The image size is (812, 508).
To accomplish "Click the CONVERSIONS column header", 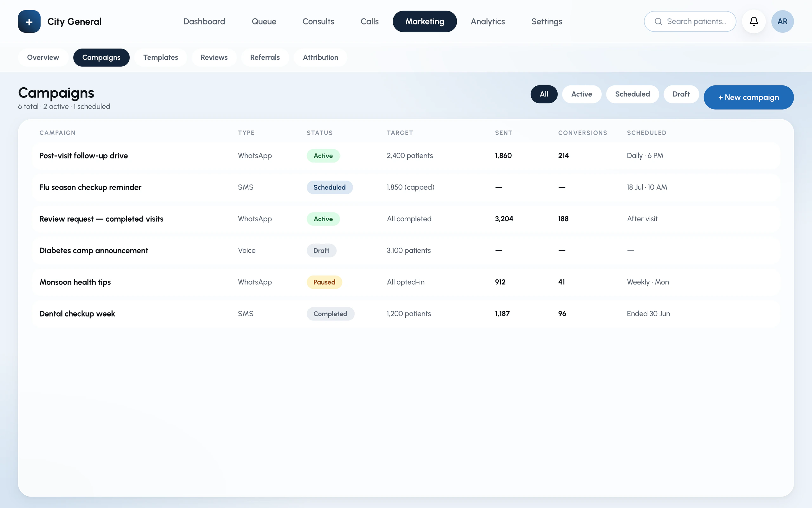I will (582, 133).
